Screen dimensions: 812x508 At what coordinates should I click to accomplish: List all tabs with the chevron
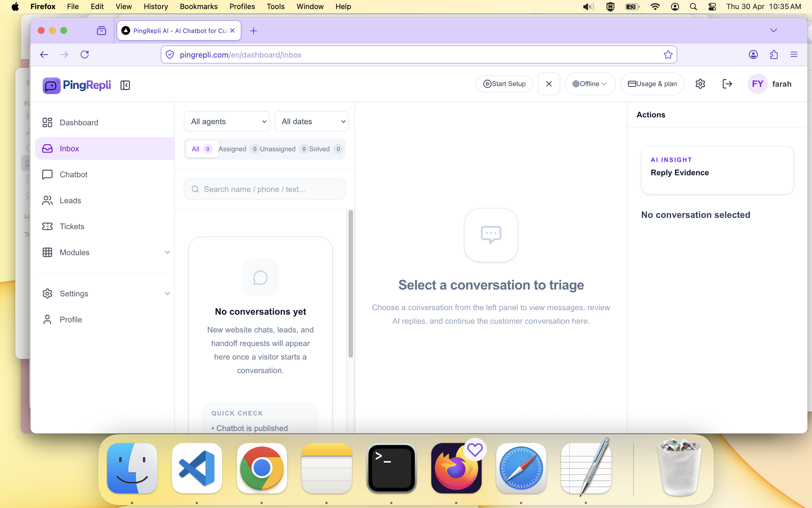click(x=774, y=30)
